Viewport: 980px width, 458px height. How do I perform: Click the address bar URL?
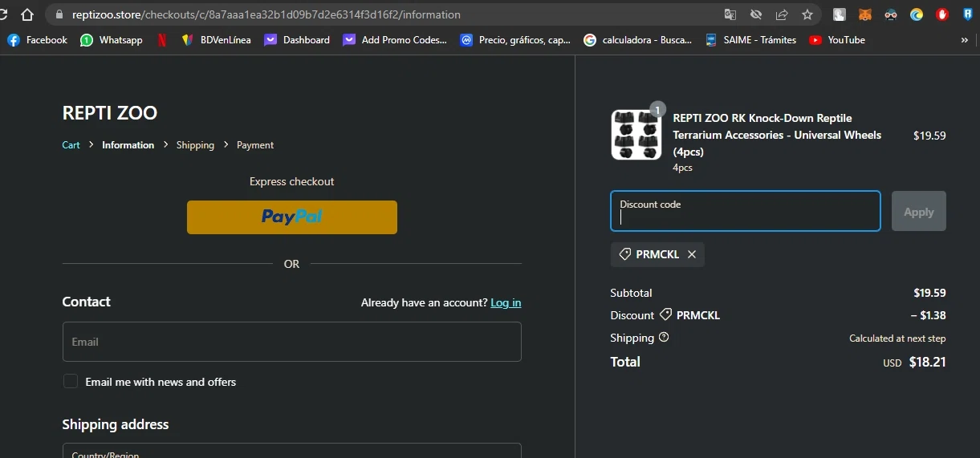coord(266,14)
